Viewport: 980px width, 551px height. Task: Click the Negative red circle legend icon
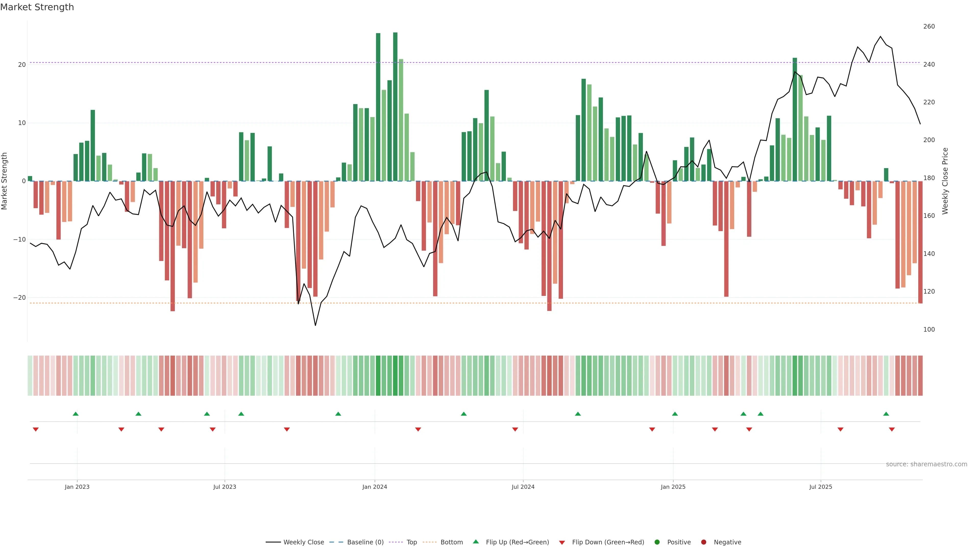pos(703,542)
